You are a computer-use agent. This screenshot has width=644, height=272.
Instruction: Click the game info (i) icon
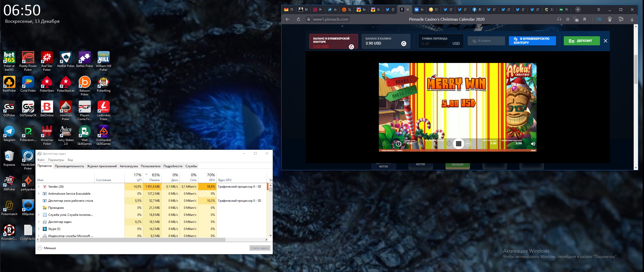[x=398, y=144]
